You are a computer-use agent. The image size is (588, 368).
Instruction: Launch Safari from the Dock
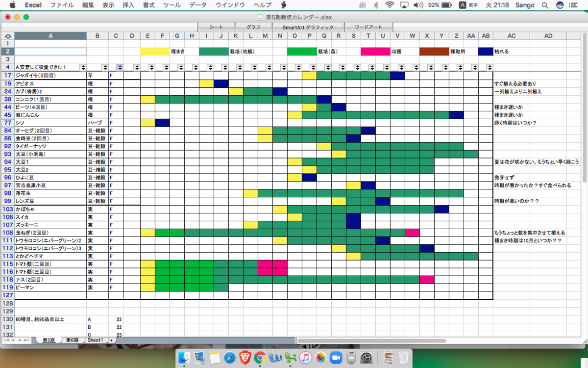point(229,357)
